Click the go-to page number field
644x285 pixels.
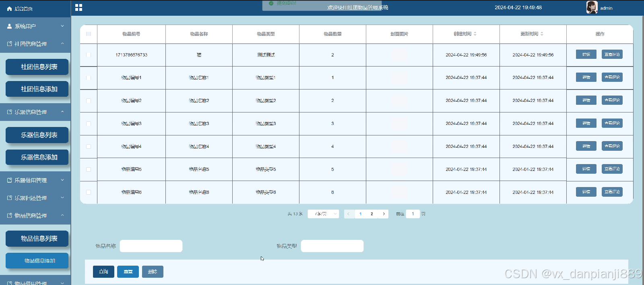coord(413,214)
